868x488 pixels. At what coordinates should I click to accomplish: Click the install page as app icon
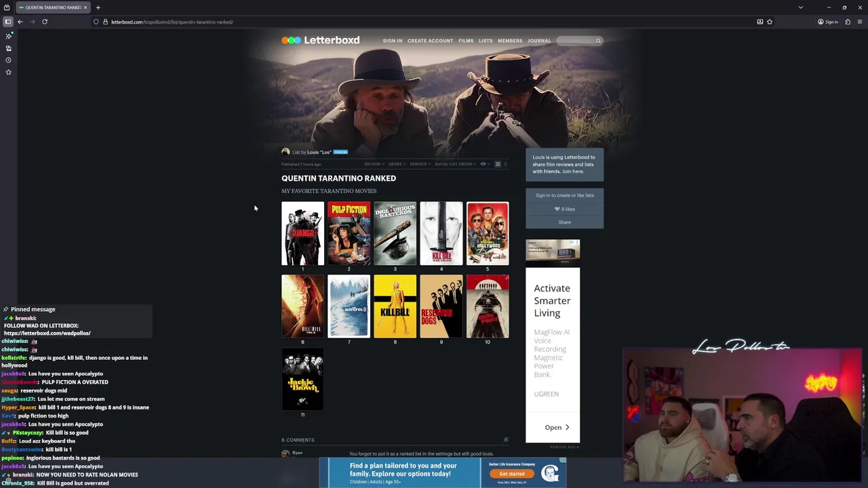(759, 22)
